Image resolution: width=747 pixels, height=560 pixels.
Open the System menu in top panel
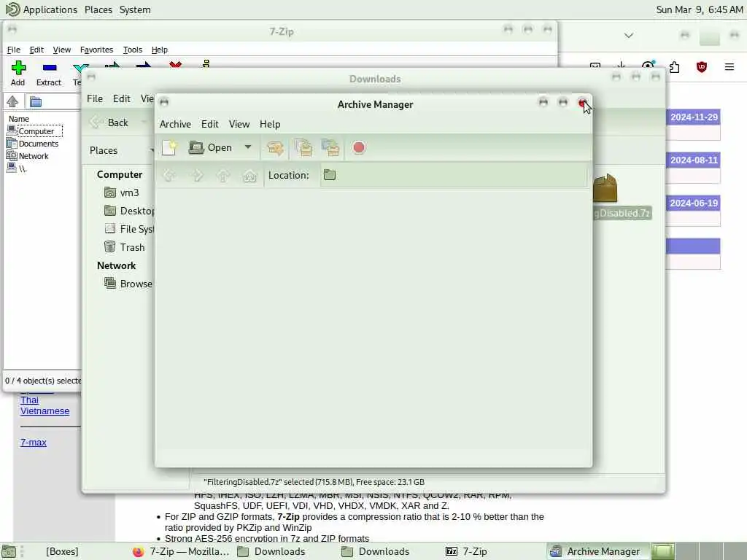pos(135,9)
